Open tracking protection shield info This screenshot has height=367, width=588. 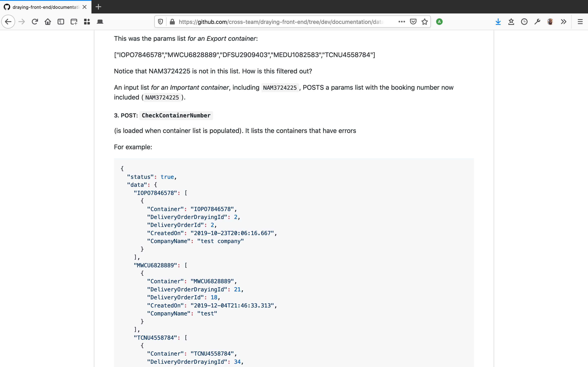160,22
